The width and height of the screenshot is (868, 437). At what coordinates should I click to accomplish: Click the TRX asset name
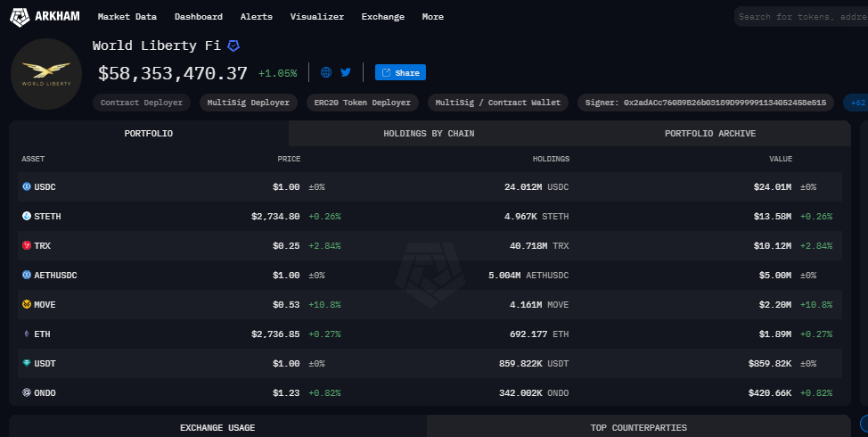tap(42, 246)
